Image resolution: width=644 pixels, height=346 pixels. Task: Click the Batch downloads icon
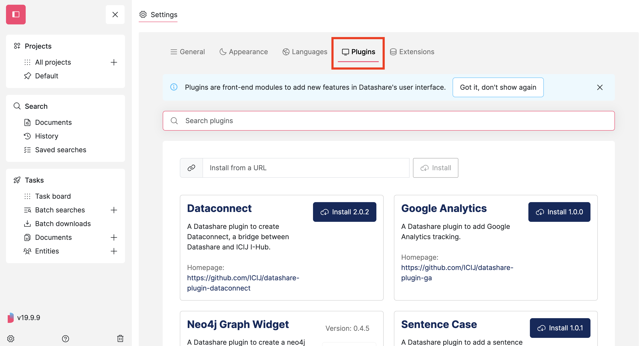(27, 224)
